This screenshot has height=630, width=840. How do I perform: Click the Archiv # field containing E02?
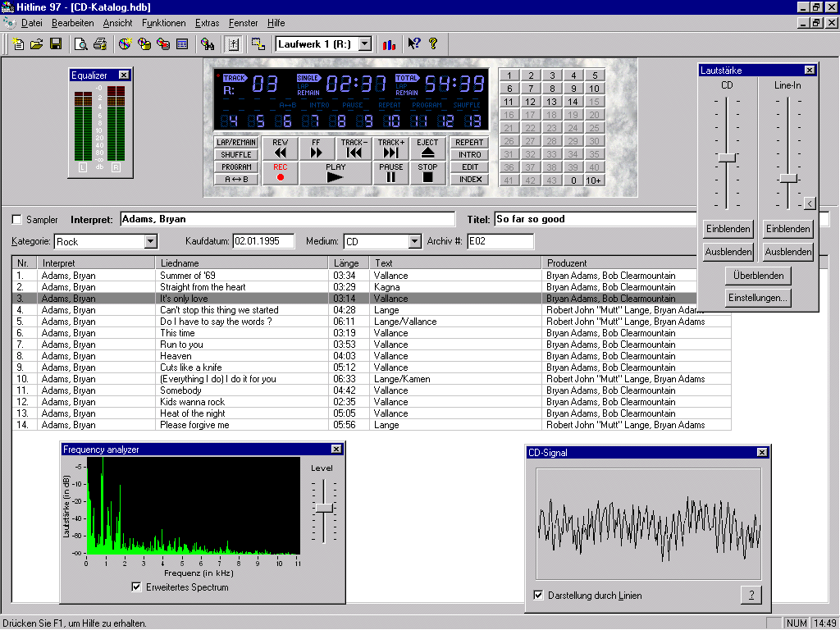[500, 241]
